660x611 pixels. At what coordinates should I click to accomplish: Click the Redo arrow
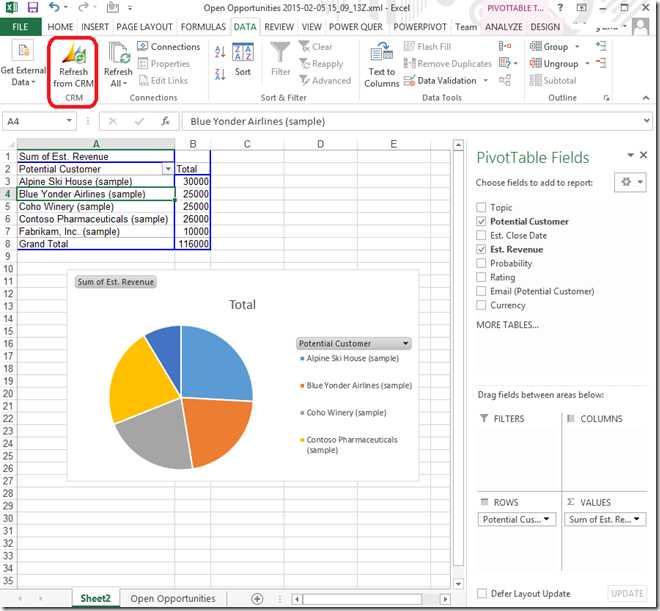click(83, 7)
